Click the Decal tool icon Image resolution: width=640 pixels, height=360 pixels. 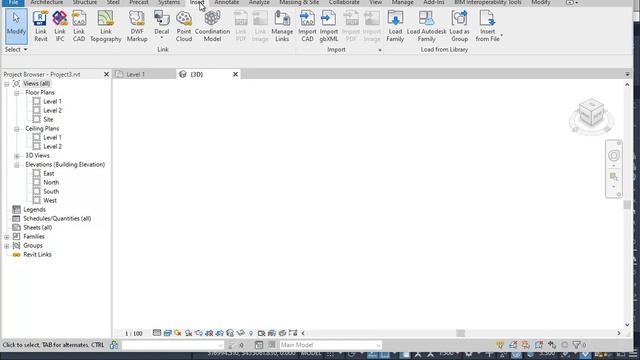click(x=162, y=18)
